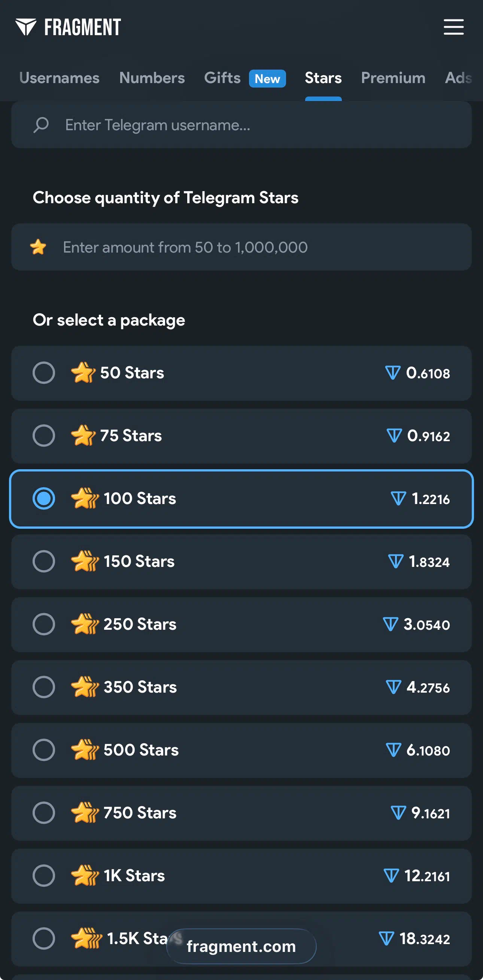The width and height of the screenshot is (483, 980).
Task: Pick the 350 Stars radio option
Action: click(x=44, y=687)
